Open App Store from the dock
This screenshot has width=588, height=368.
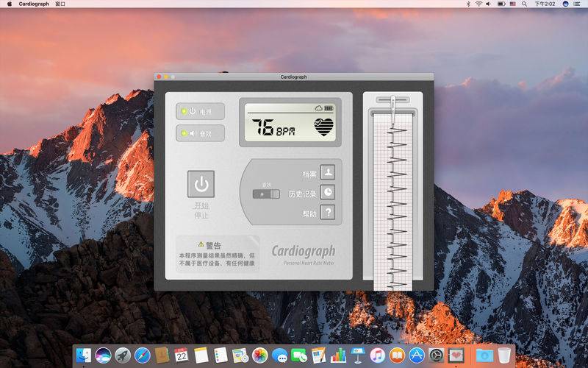pyautogui.click(x=416, y=355)
